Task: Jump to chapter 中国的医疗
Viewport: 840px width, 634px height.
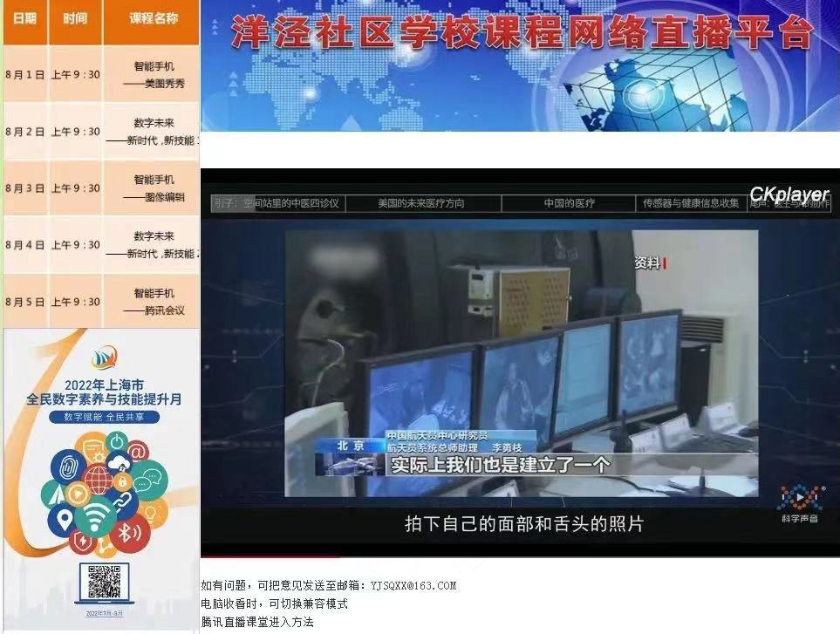Action: [569, 203]
